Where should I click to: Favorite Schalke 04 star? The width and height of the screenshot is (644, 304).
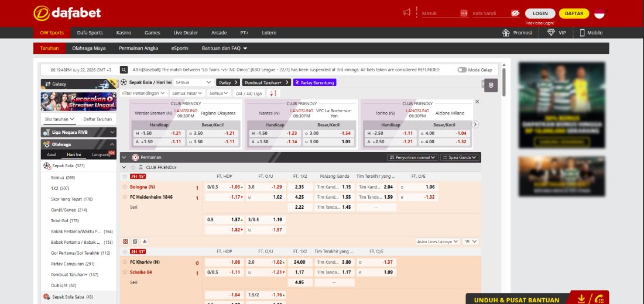(125, 272)
